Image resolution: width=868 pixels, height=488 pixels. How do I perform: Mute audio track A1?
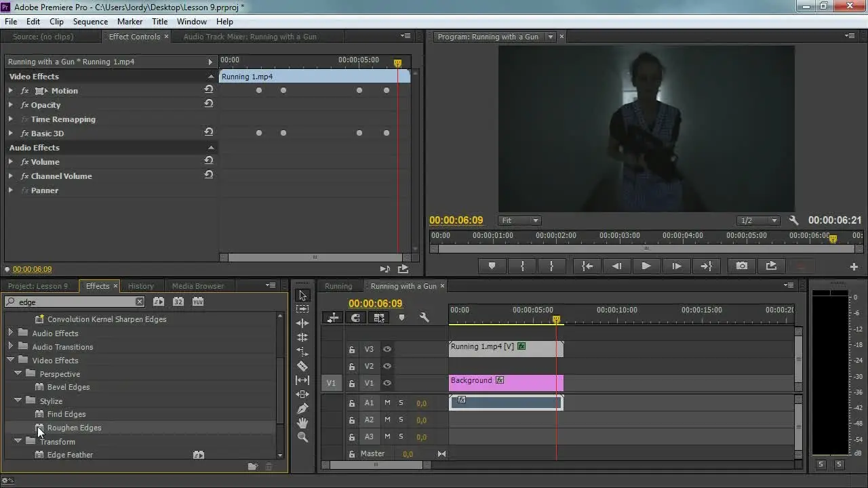point(387,403)
